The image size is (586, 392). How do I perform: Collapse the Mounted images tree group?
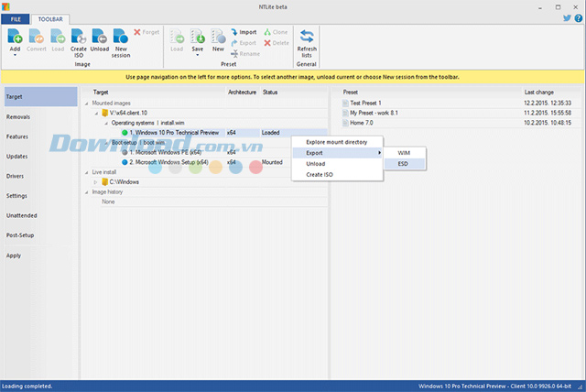(85, 103)
